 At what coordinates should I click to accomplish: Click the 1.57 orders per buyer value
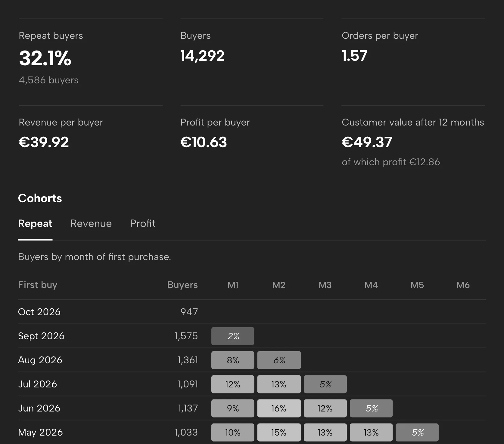coord(354,56)
